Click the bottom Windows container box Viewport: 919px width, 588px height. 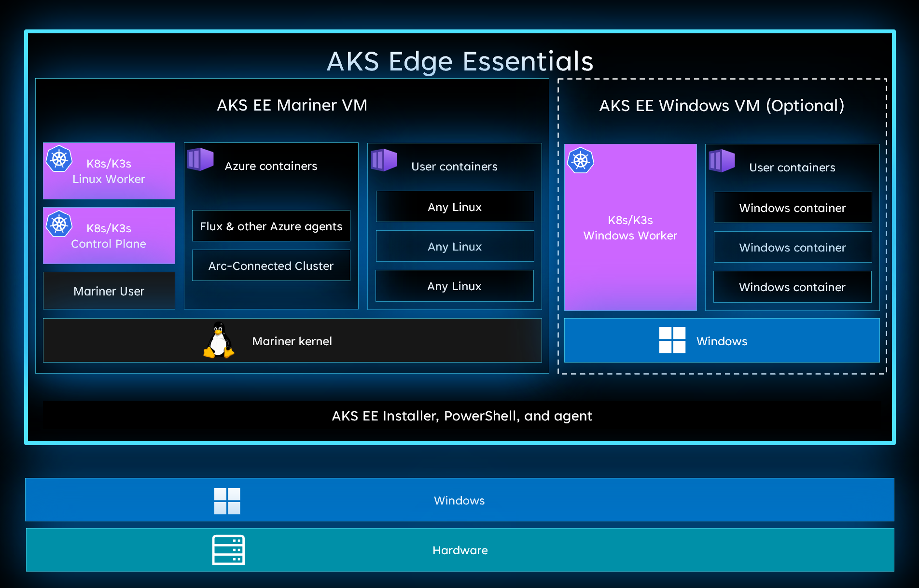792,287
